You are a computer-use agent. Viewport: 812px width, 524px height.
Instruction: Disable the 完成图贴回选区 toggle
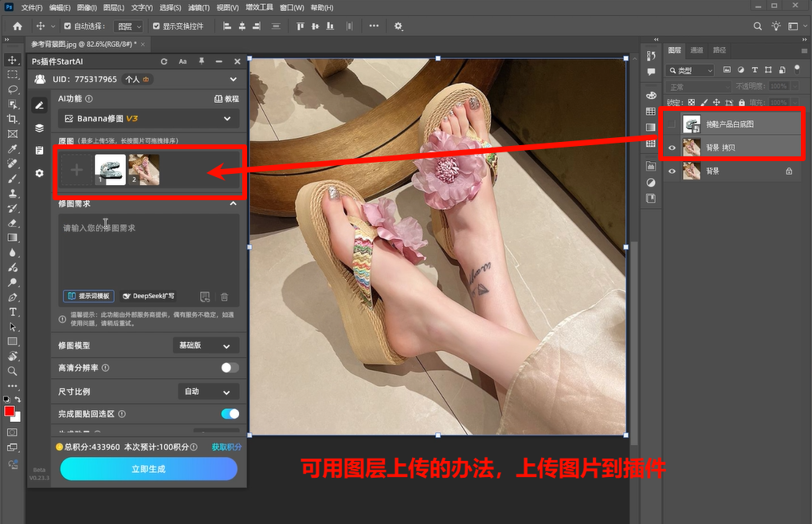point(229,414)
